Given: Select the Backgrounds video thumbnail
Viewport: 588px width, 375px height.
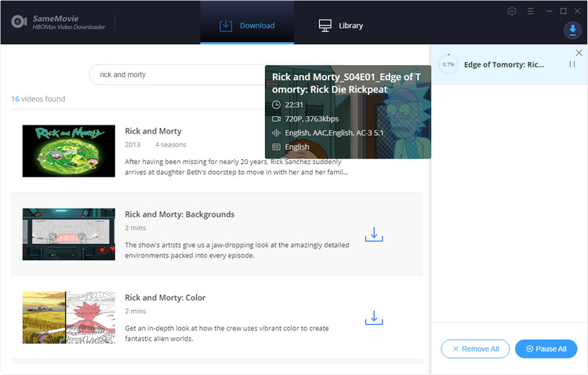Looking at the screenshot, I should coord(69,234).
